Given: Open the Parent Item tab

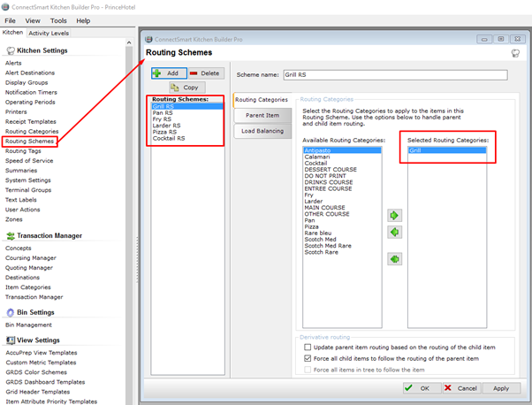Looking at the screenshot, I should [x=262, y=115].
